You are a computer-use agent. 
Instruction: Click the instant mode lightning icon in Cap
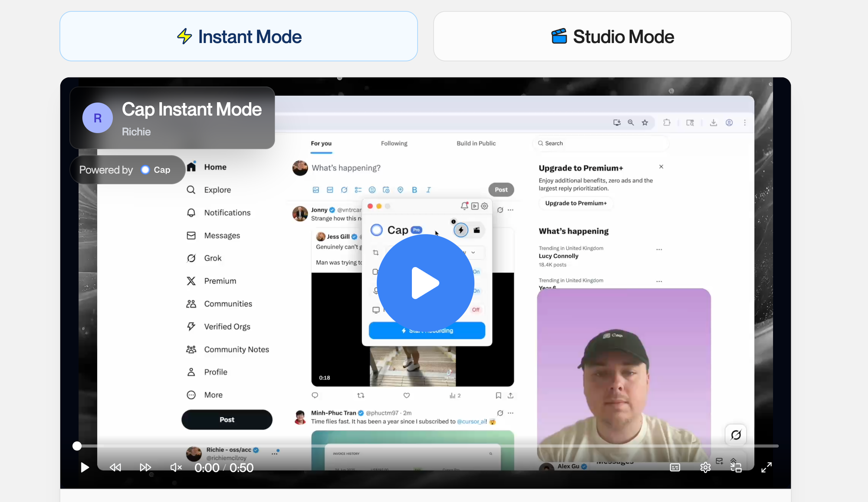(461, 230)
